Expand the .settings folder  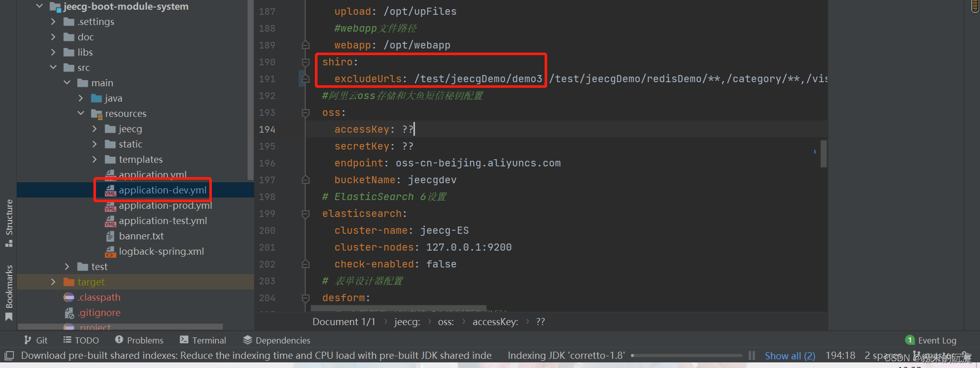[53, 21]
